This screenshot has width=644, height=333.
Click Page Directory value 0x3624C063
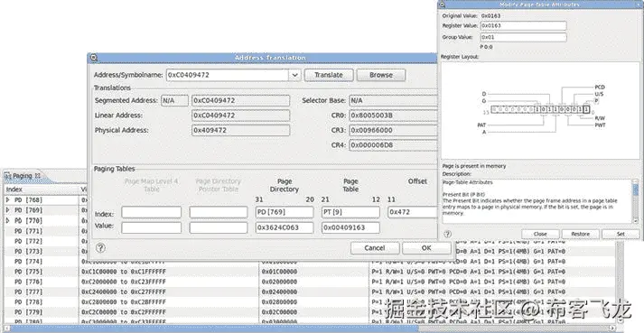[x=285, y=227]
